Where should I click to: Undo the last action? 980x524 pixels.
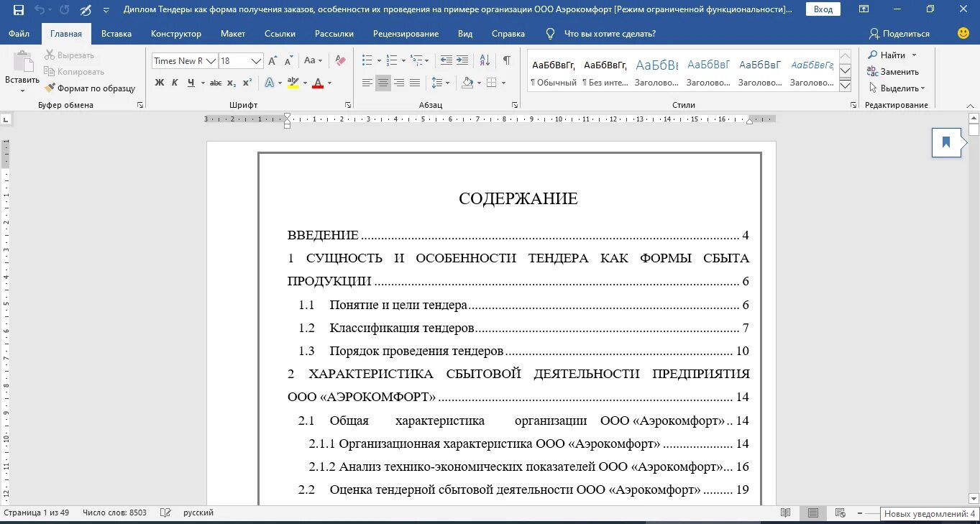[39, 10]
